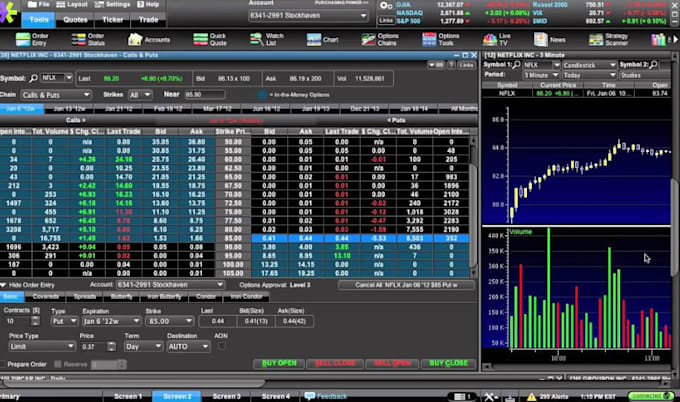
Task: Open the order Type Put dropdown
Action: (x=64, y=321)
